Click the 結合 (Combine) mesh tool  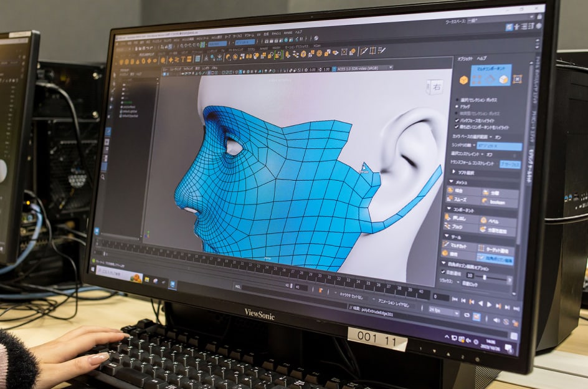point(463,190)
